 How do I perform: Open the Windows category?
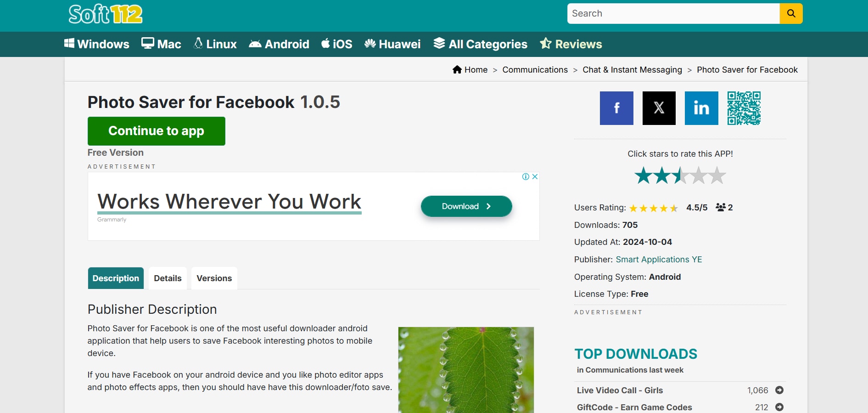coord(97,44)
